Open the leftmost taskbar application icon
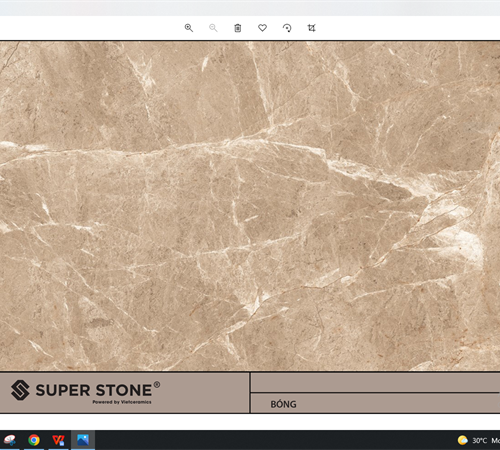The height and width of the screenshot is (450, 500). 10,440
